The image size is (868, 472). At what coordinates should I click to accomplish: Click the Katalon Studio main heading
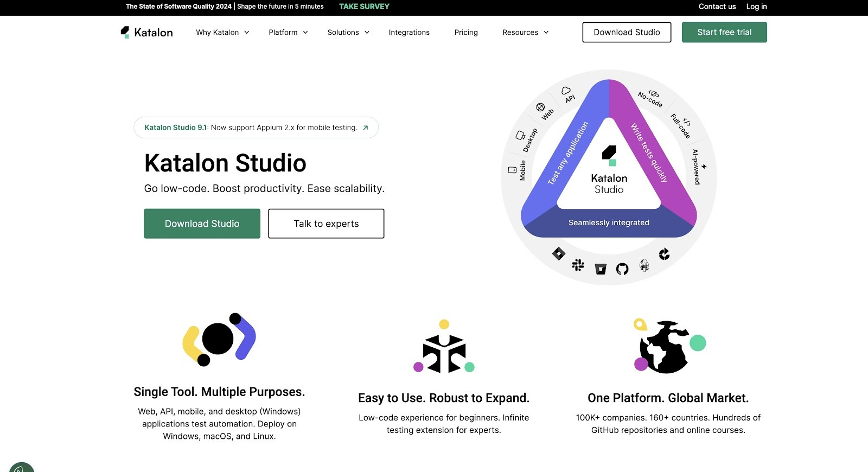(x=225, y=163)
